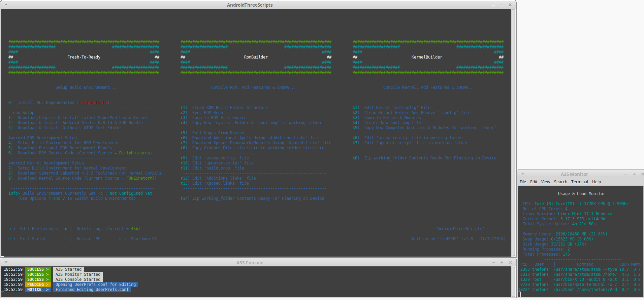
Task: Click r9 'Edit aroma-config file'
Action: (x=215, y=158)
